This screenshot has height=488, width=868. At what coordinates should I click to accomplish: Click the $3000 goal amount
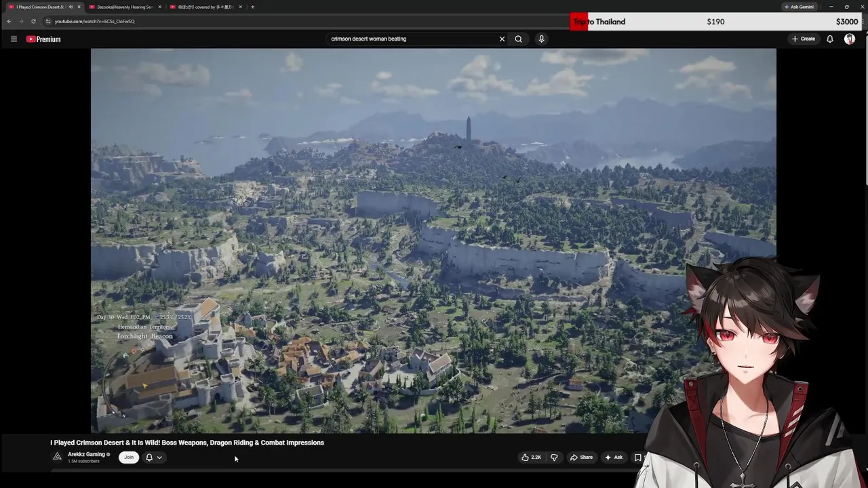[847, 22]
